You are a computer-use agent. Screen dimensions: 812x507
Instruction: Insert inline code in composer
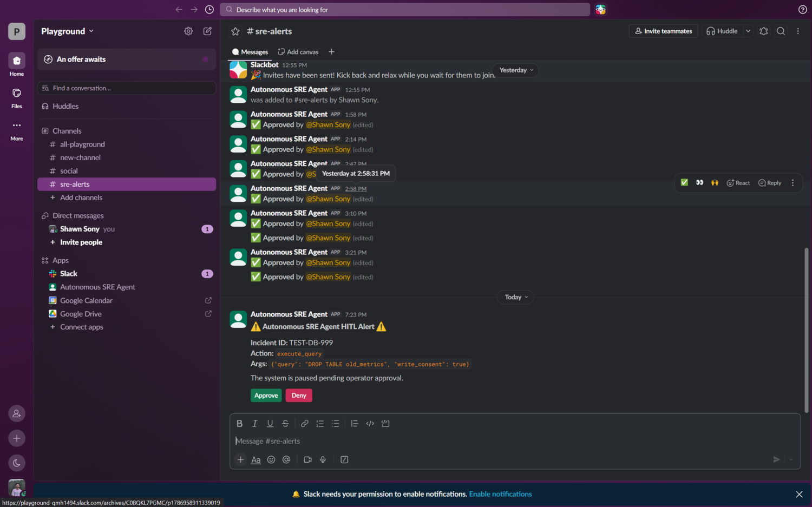[x=370, y=424]
